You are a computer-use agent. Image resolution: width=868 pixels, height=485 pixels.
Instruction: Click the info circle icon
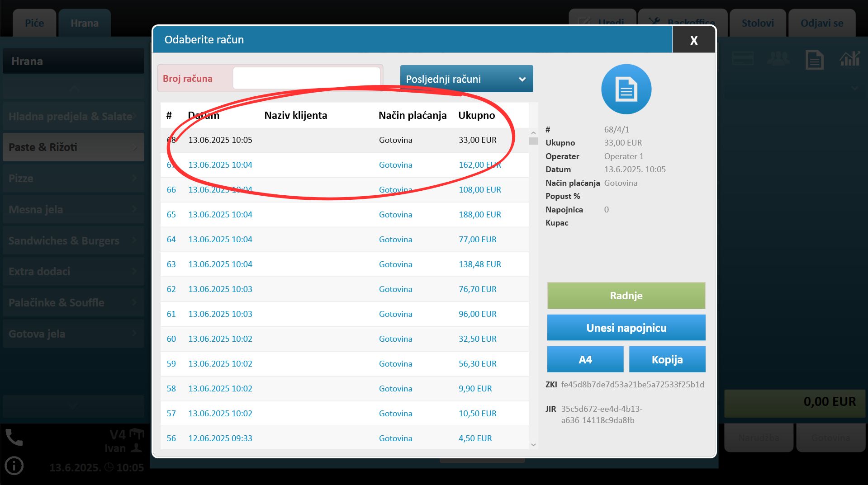(x=14, y=466)
